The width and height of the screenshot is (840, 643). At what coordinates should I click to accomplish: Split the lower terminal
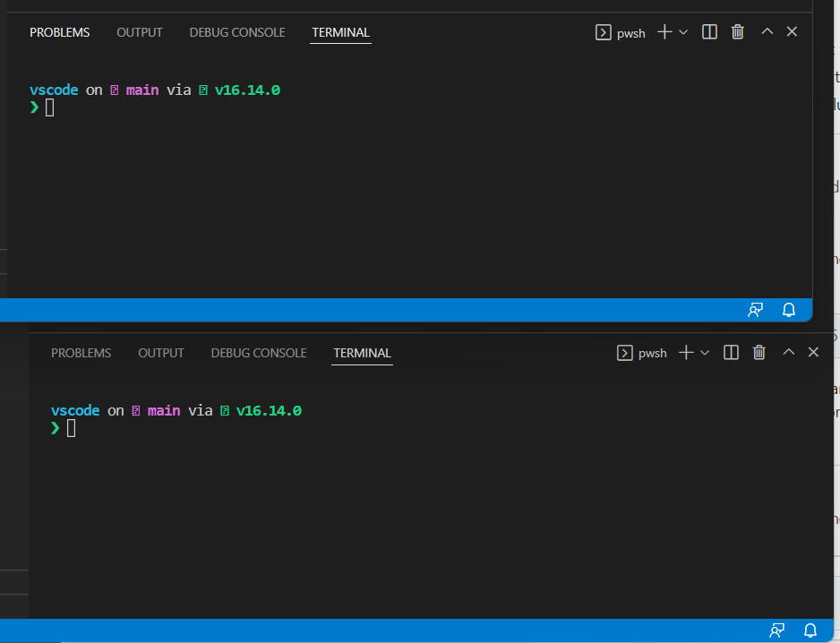730,352
